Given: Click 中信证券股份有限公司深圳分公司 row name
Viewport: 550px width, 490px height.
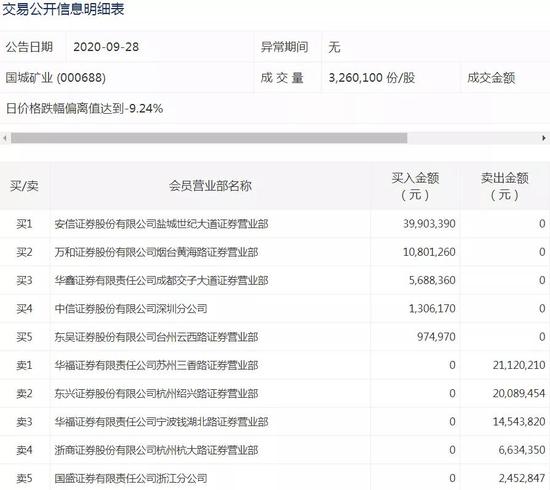Looking at the screenshot, I should 131,309.
